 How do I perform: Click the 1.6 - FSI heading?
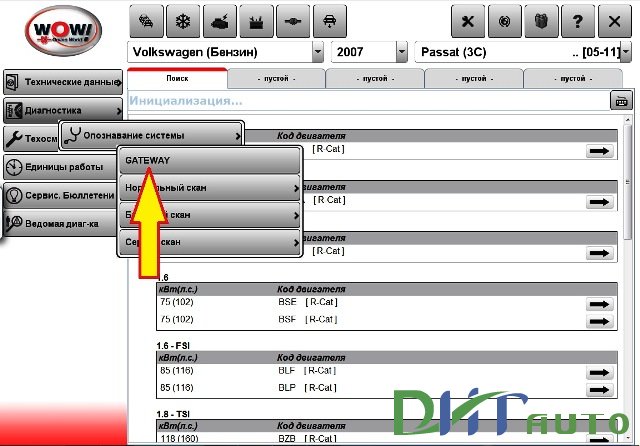[173, 346]
